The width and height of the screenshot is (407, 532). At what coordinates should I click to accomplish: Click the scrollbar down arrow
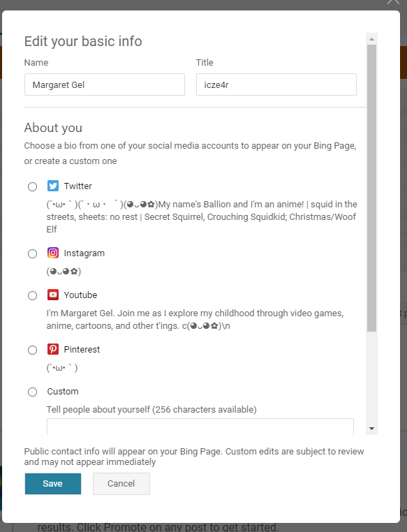tap(371, 429)
